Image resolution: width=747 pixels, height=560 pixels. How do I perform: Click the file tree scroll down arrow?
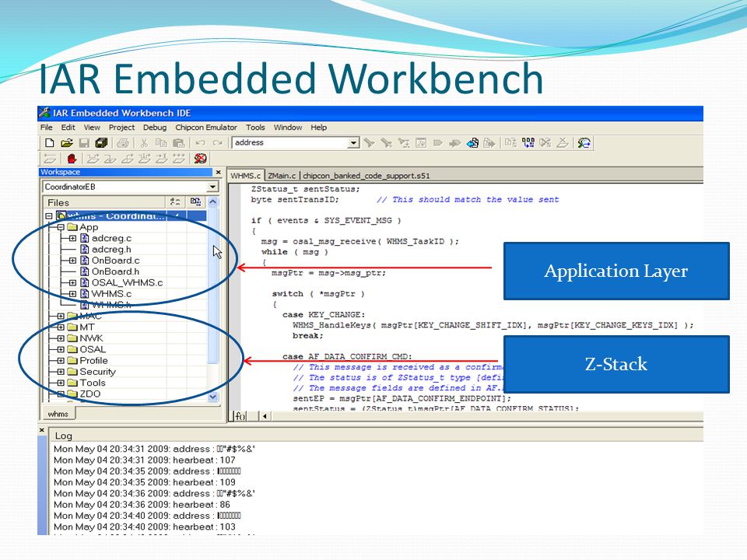(213, 397)
